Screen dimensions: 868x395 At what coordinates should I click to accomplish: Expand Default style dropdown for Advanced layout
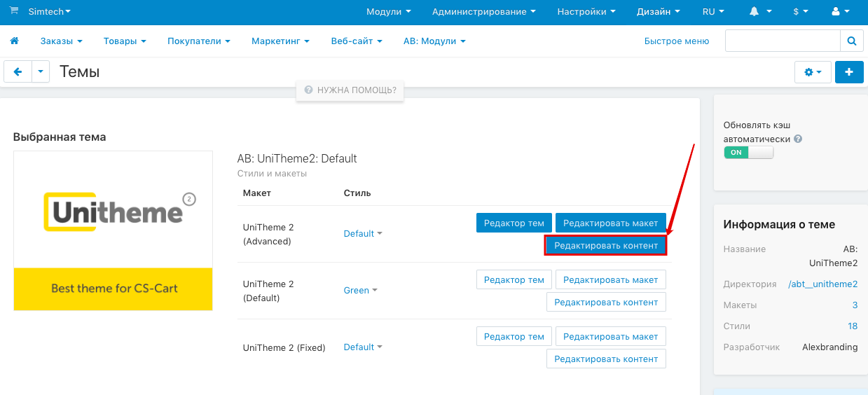click(x=363, y=234)
